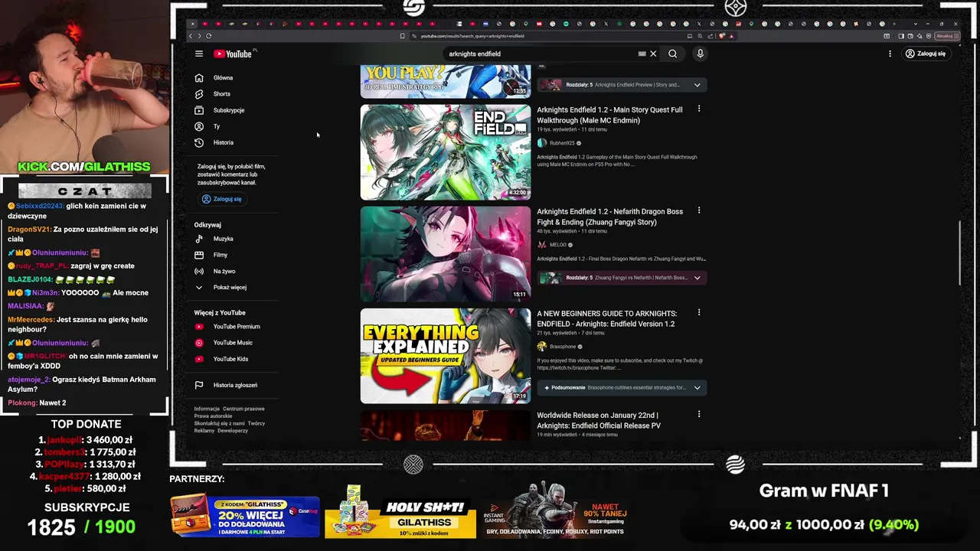This screenshot has height=551, width=980.
Task: Click the MELOO channel avatar
Action: click(x=542, y=245)
